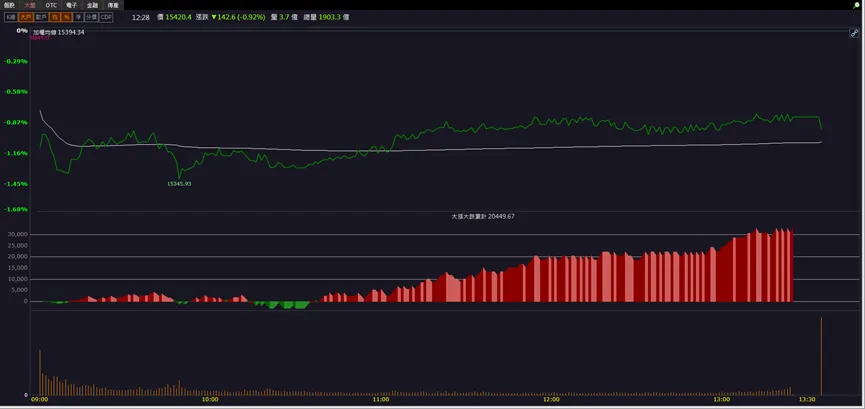Click the opening volume bar at 09:00
Screen dimensions: 865x409
(40, 373)
